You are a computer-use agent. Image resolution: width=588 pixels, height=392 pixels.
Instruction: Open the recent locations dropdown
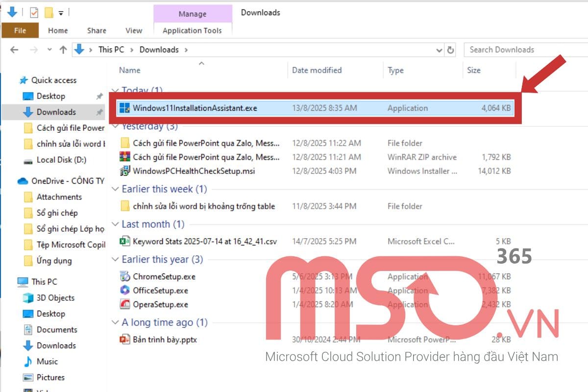[49, 49]
